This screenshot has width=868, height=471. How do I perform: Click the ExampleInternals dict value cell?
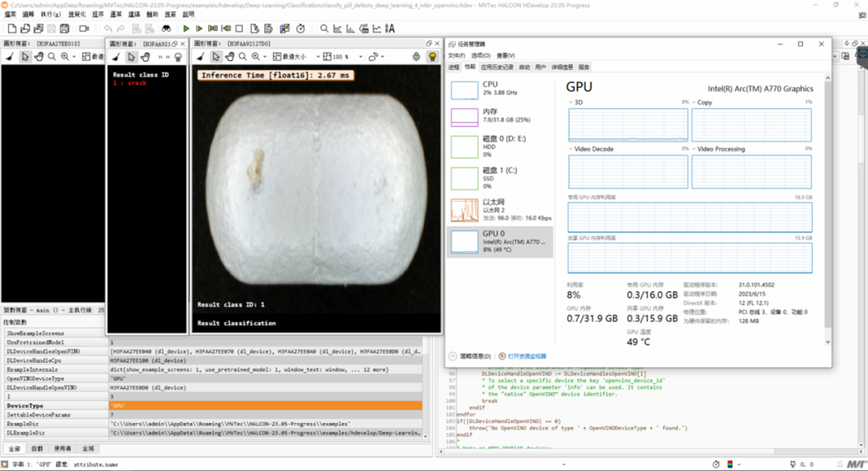click(266, 369)
